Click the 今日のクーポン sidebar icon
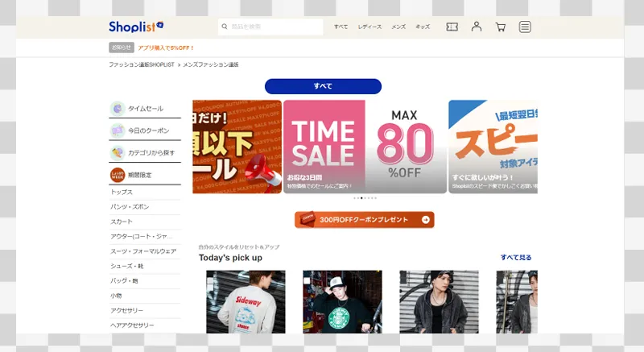The image size is (644, 352). point(118,130)
